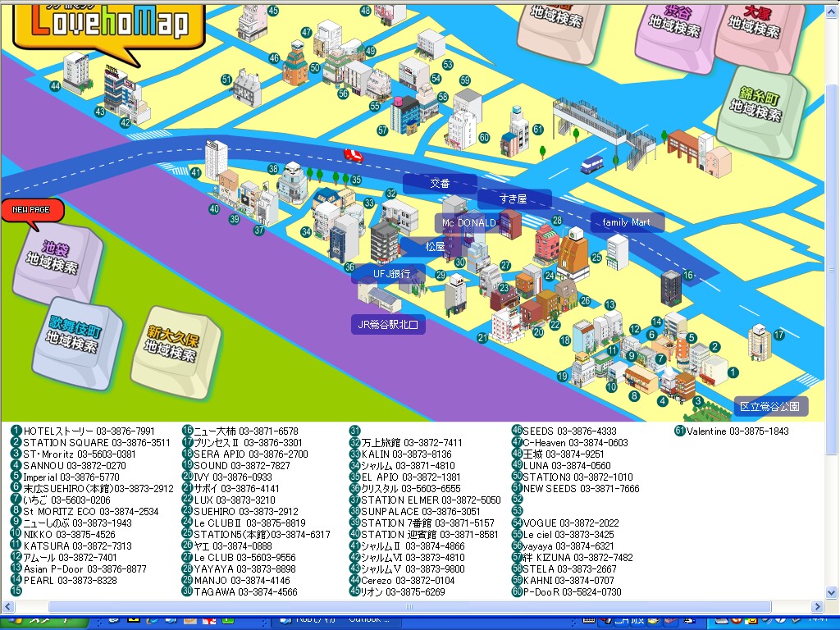
Task: Click the vertical scrollbar down arrow
Action: tap(832, 593)
